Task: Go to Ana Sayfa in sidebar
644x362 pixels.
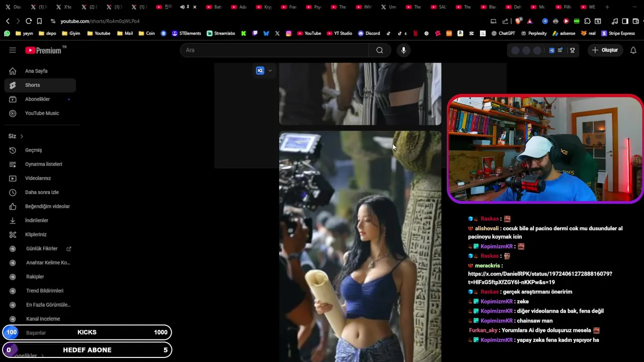Action: point(40,71)
